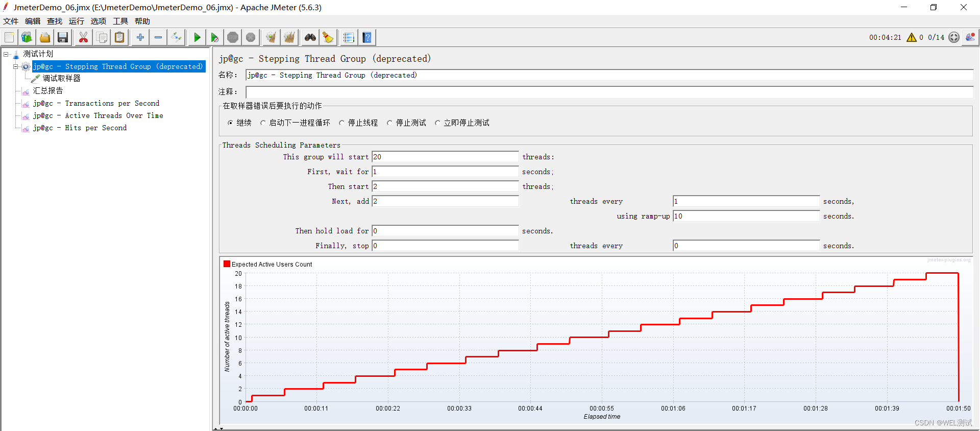The height and width of the screenshot is (431, 980).
Task: Open Help with question mark icon
Action: 367,37
